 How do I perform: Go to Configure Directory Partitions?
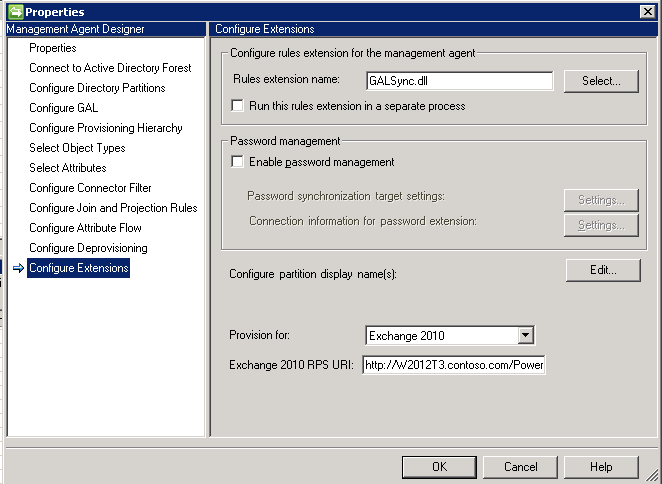click(97, 88)
